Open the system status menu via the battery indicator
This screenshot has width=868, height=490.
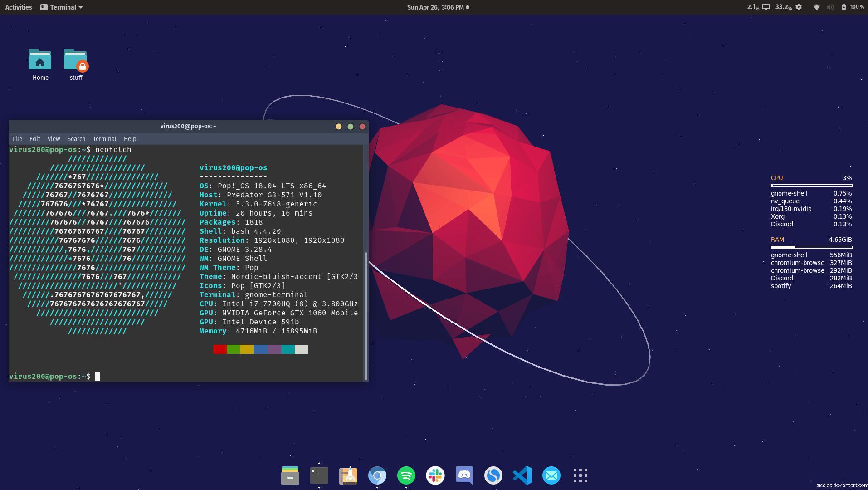pos(844,7)
